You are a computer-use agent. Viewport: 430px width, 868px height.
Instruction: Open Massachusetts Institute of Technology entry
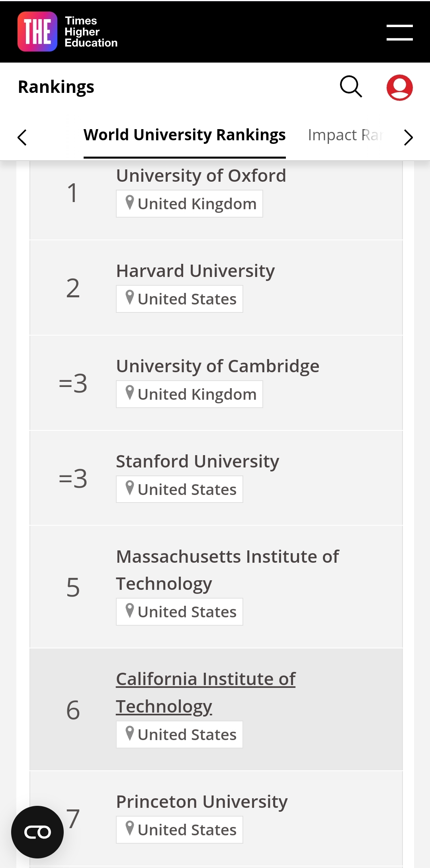tap(228, 570)
